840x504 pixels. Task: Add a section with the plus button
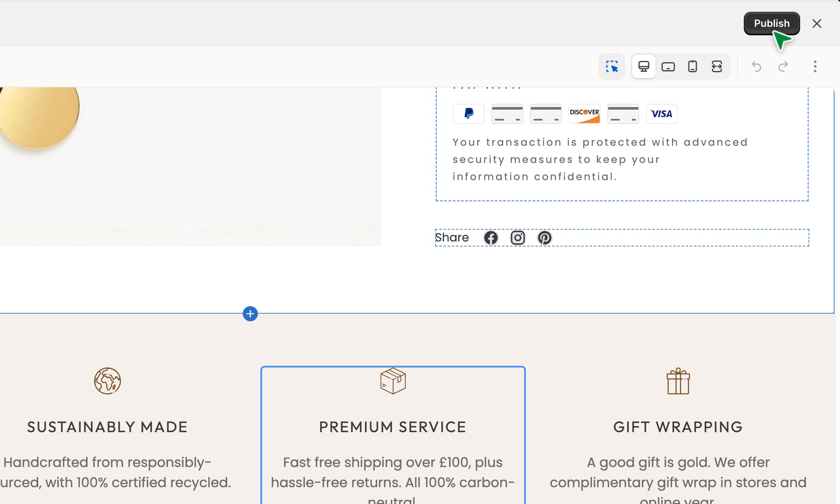pos(250,314)
